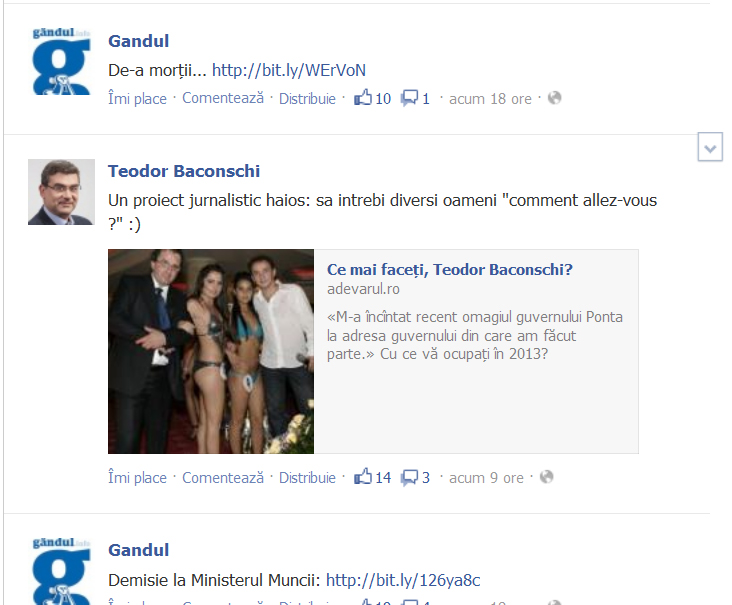The width and height of the screenshot is (732, 605).
Task: Click the thumbs-up likes icon on first Gandul post
Action: tap(363, 98)
